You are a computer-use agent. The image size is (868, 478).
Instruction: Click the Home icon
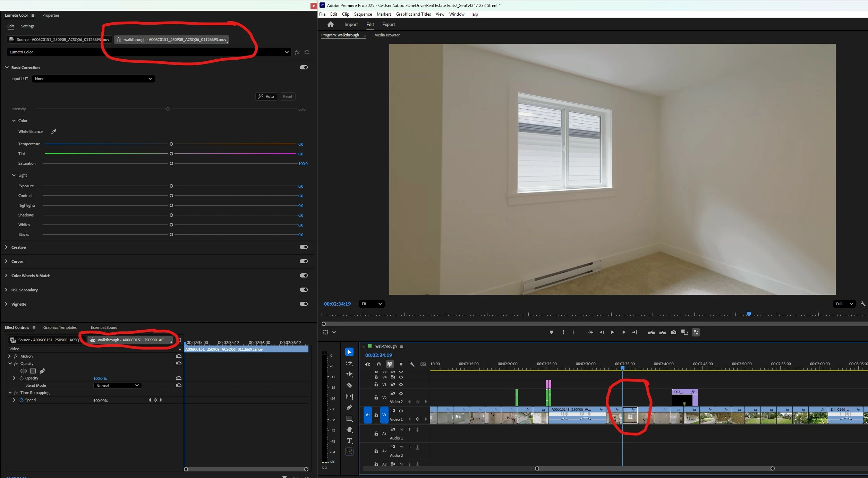(330, 24)
